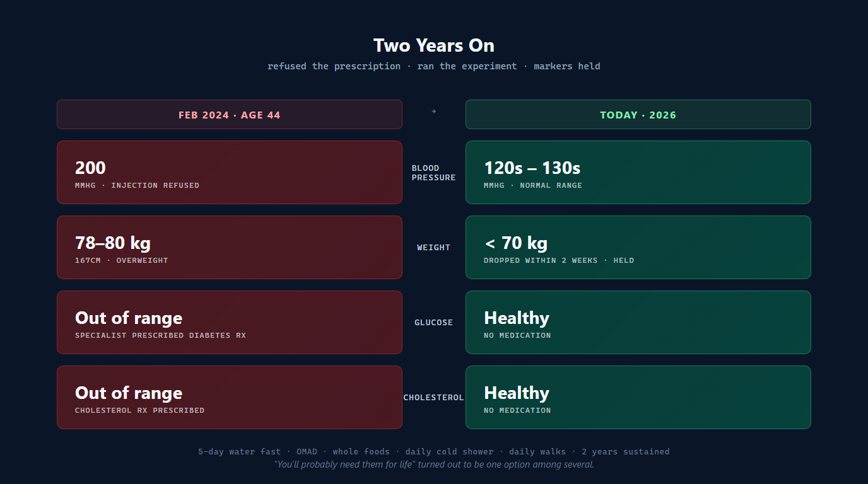Click 'Out of range' in the glucose row

(129, 318)
